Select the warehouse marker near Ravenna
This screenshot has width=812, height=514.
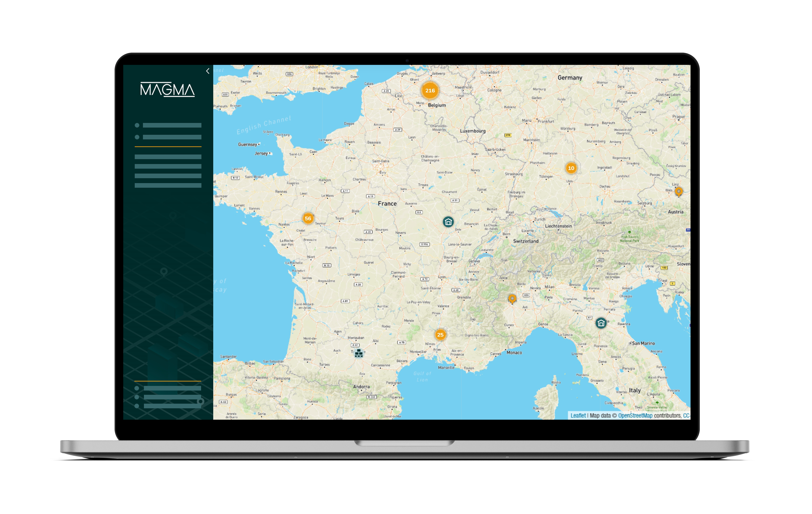point(601,323)
